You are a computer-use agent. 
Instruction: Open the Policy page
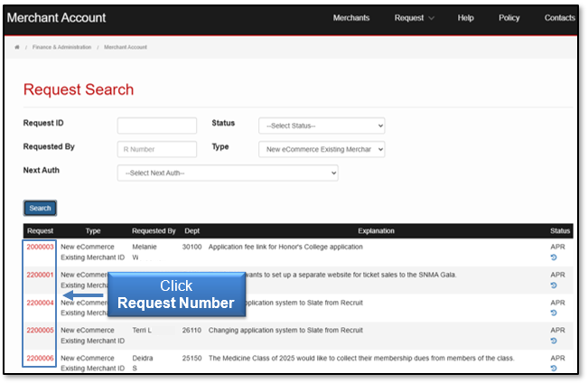(509, 18)
